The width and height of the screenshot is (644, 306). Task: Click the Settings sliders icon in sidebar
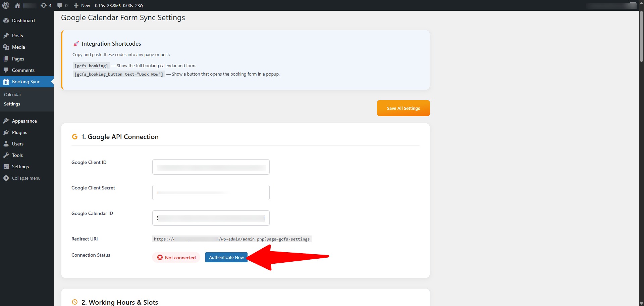tap(6, 167)
